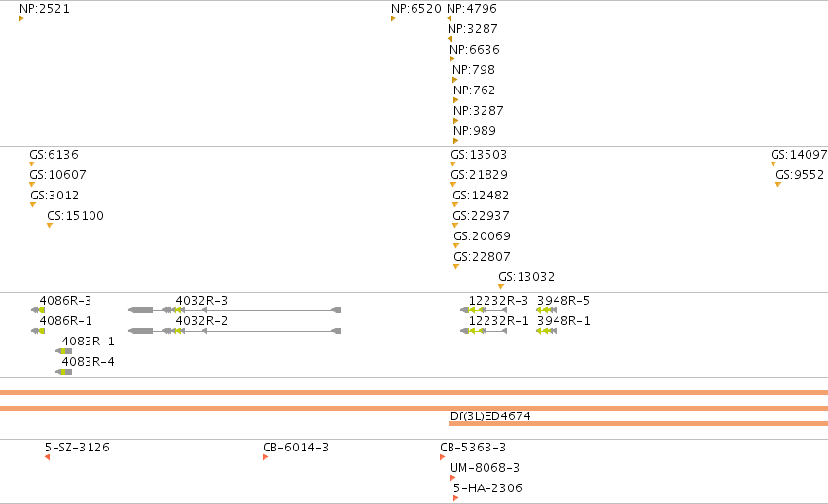828x504 pixels.
Task: Click the marker beneath NP:6636
Action: 452,59
